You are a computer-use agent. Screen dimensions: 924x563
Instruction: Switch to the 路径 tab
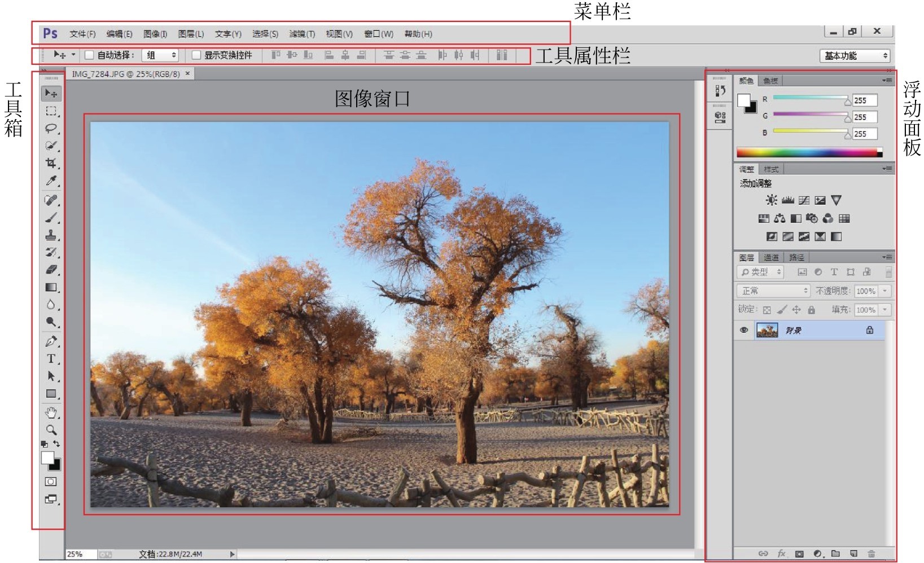tap(796, 257)
